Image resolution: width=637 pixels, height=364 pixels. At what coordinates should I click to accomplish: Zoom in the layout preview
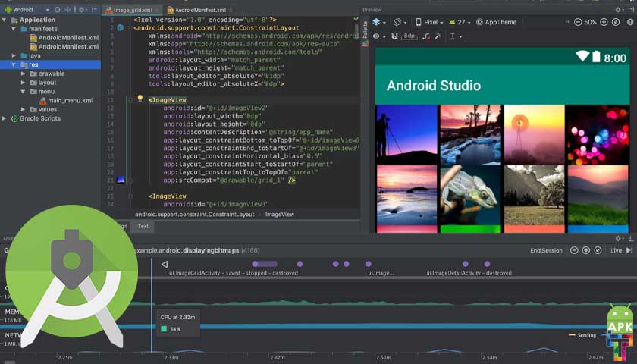click(x=604, y=22)
